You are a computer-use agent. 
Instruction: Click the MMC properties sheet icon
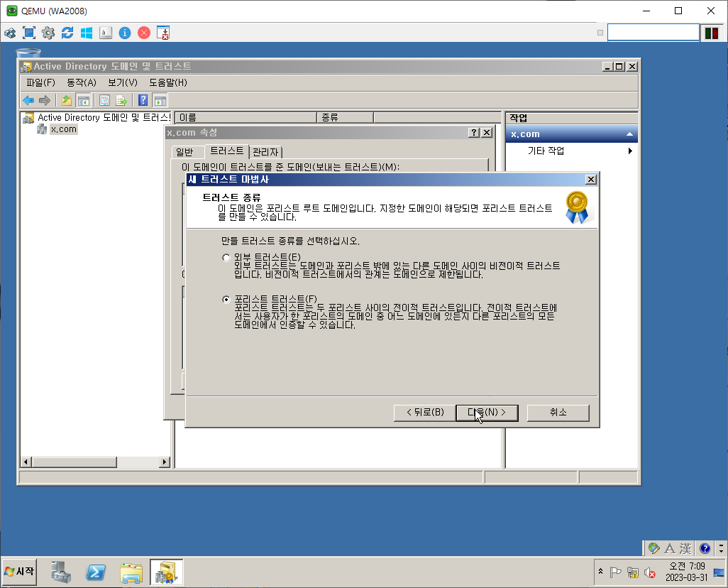[x=105, y=100]
